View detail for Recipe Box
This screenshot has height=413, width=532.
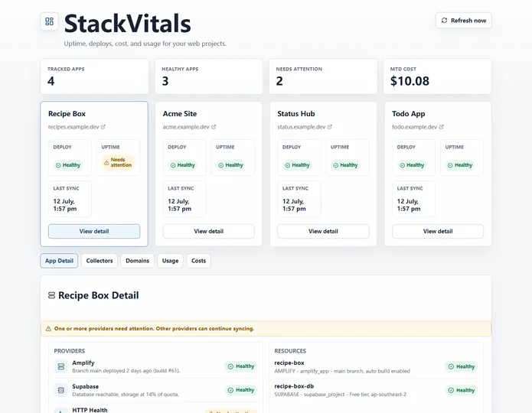tap(94, 231)
